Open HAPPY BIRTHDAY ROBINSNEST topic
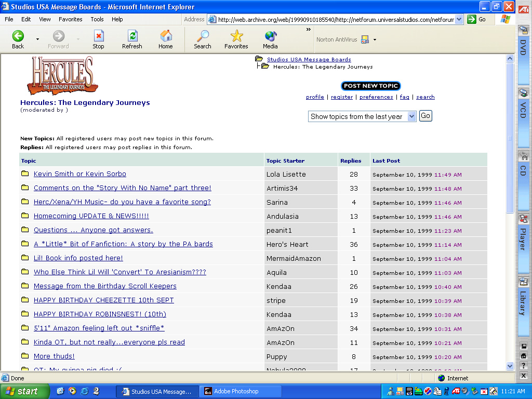 (x=100, y=314)
